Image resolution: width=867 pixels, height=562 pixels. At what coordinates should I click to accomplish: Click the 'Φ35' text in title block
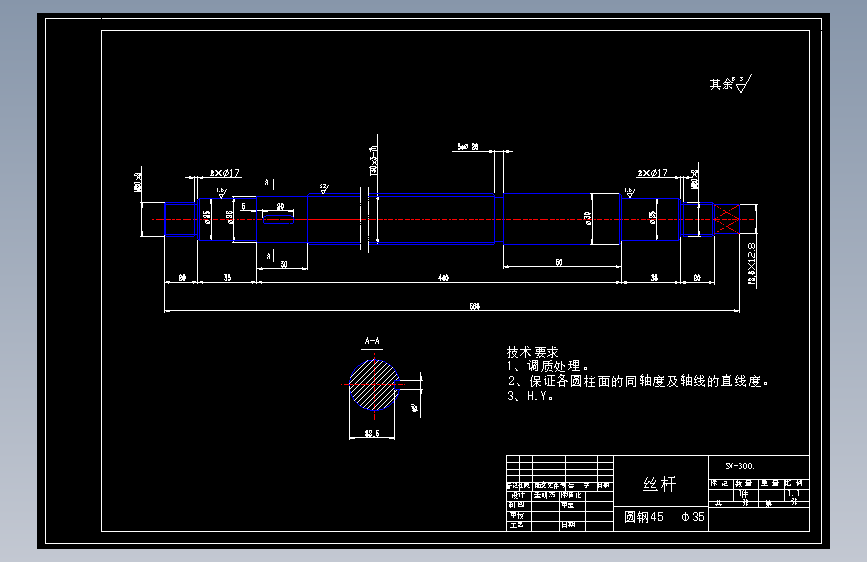(x=693, y=517)
